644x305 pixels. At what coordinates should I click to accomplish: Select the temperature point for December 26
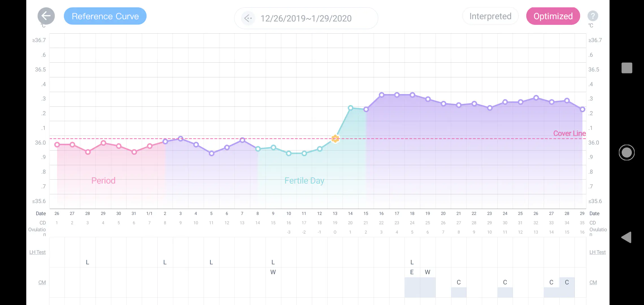click(57, 145)
